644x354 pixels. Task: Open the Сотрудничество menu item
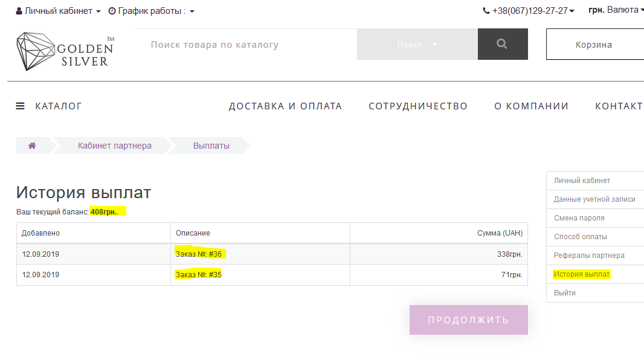tap(418, 106)
